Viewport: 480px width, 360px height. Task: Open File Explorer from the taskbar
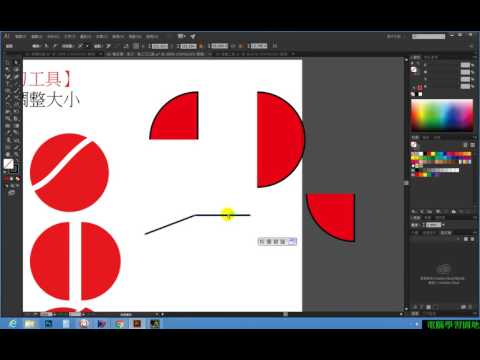30,323
